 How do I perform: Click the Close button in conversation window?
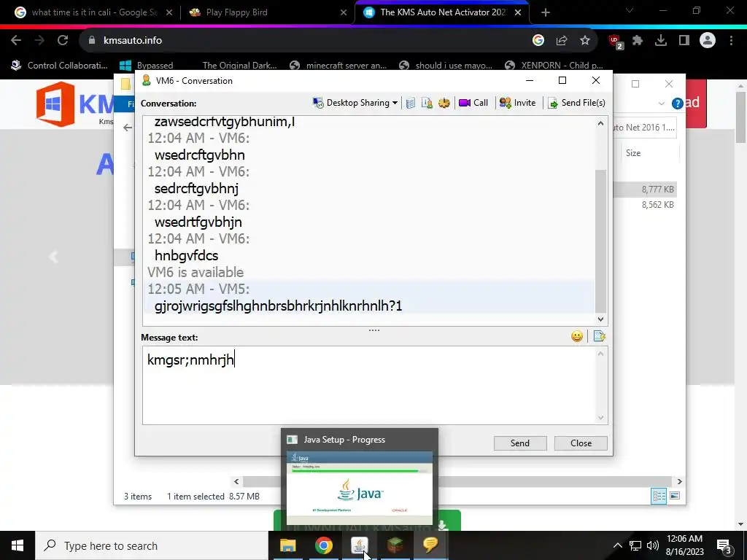581,443
